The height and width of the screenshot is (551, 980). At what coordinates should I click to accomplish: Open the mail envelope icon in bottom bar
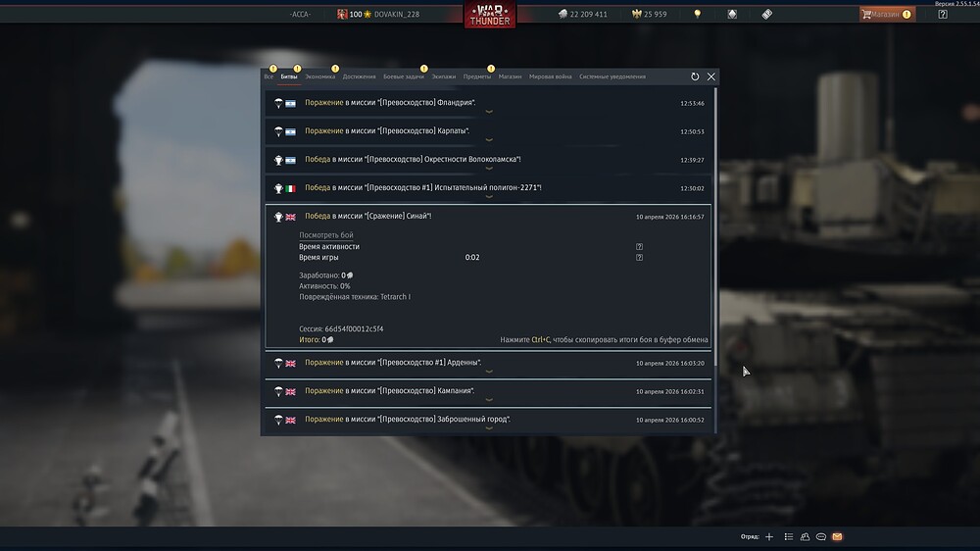(837, 537)
